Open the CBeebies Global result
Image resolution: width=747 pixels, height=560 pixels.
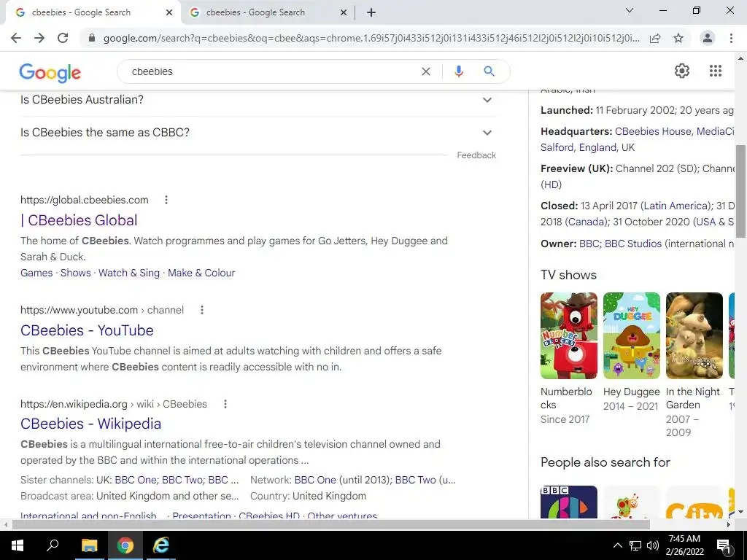tap(79, 220)
